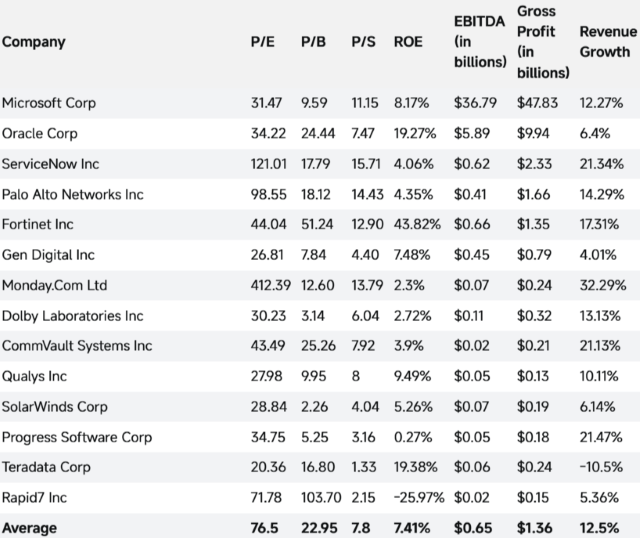
Task: Click the Average row label
Action: [x=30, y=527]
